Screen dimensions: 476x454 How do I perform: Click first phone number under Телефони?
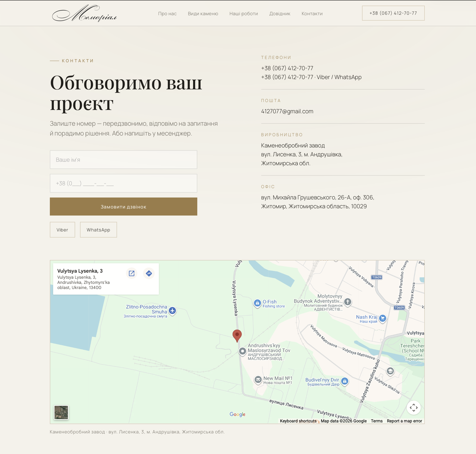[287, 68]
